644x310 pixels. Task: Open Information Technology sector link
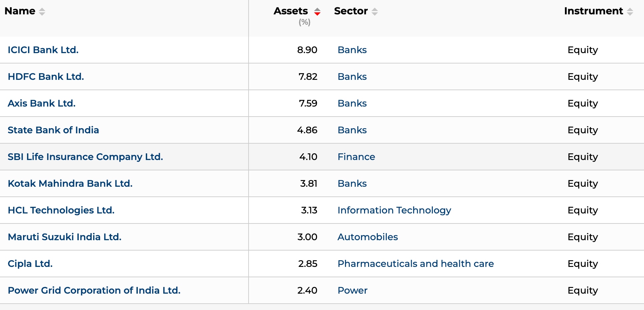pyautogui.click(x=394, y=210)
